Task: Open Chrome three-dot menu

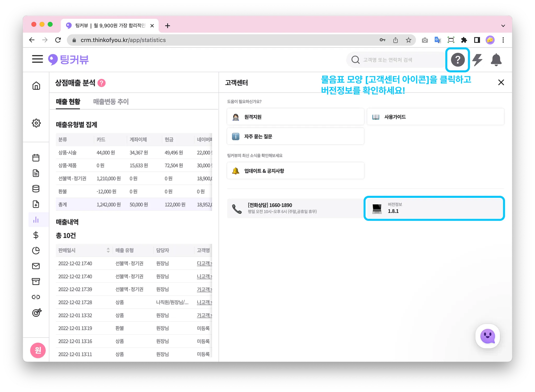Action: tap(503, 40)
